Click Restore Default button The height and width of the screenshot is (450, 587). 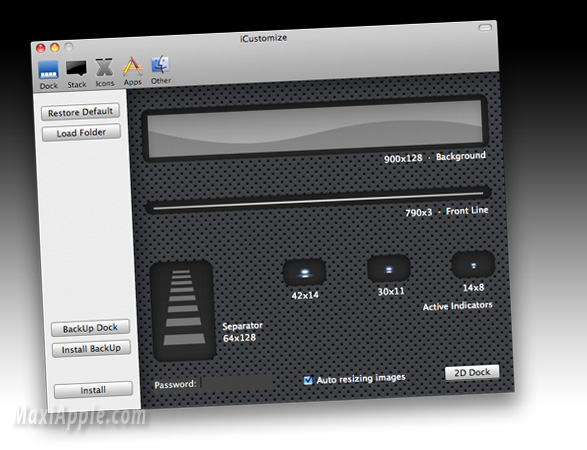[80, 112]
